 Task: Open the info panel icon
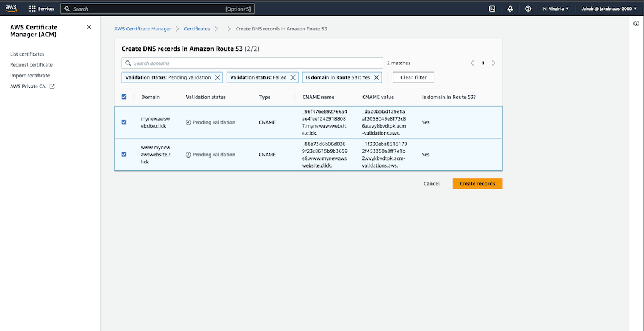pos(636,23)
